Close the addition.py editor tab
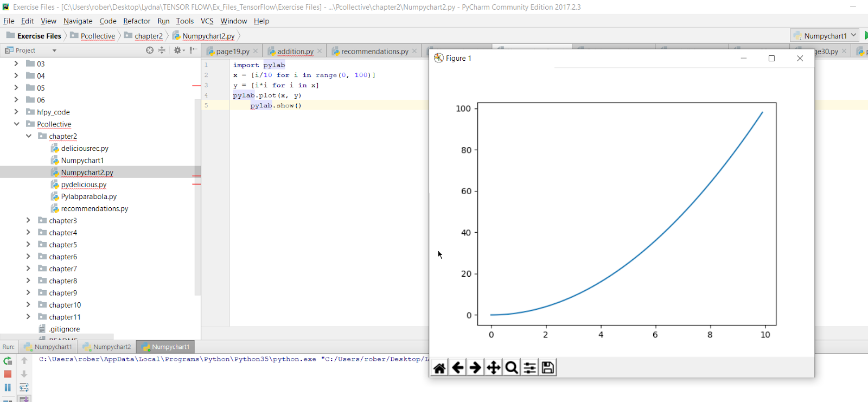This screenshot has width=868, height=402. pos(320,51)
